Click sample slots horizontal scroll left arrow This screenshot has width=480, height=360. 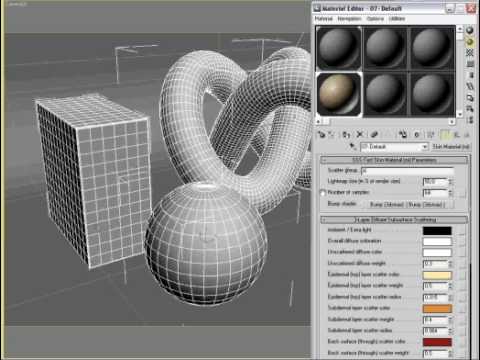[319, 122]
